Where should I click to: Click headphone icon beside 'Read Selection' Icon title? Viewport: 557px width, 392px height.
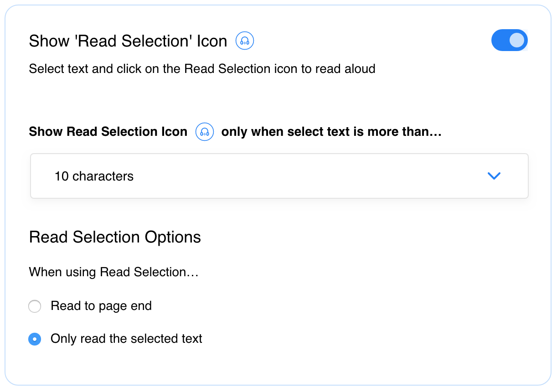[x=245, y=41]
